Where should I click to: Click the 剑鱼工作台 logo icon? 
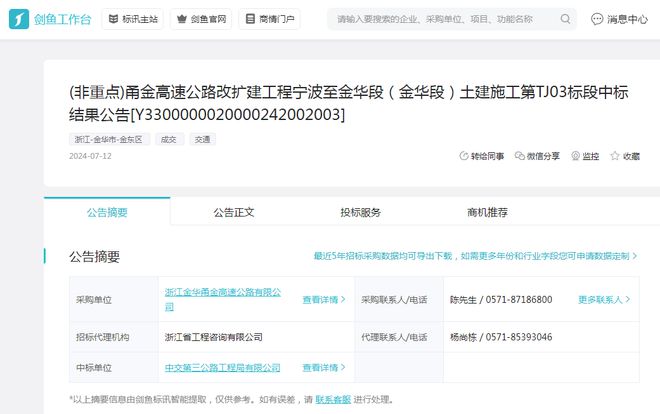[19, 19]
